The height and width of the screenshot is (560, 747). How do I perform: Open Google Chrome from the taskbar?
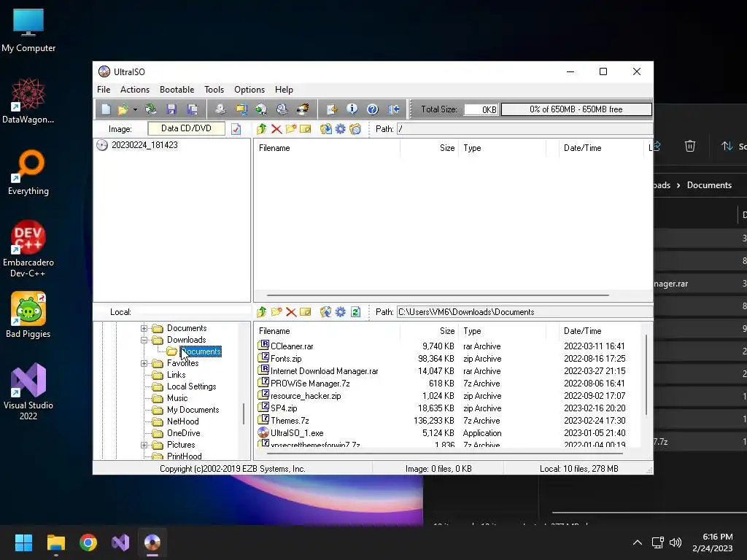88,542
